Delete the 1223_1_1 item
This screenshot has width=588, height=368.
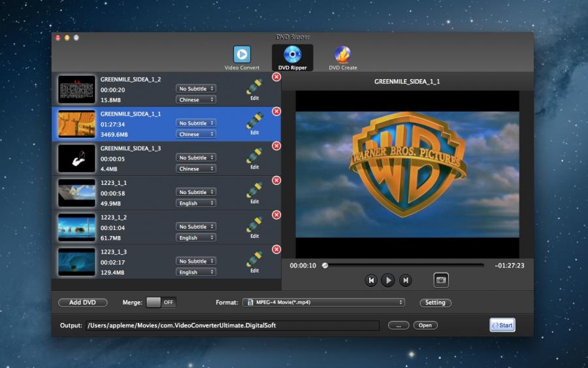[x=276, y=180]
